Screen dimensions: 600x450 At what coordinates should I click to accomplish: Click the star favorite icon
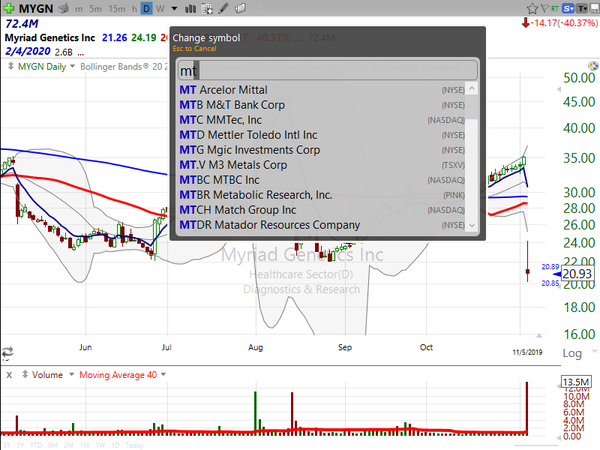pyautogui.click(x=532, y=8)
